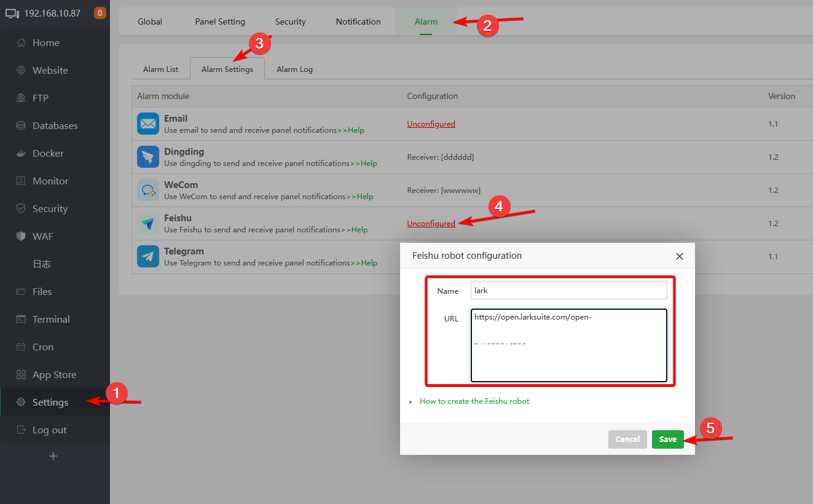Screen dimensions: 813x504
Task: Open Help link for Email module
Action: coord(356,130)
